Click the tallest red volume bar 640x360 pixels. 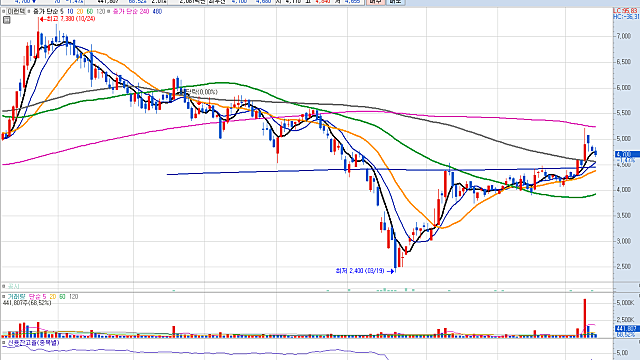(x=585, y=318)
